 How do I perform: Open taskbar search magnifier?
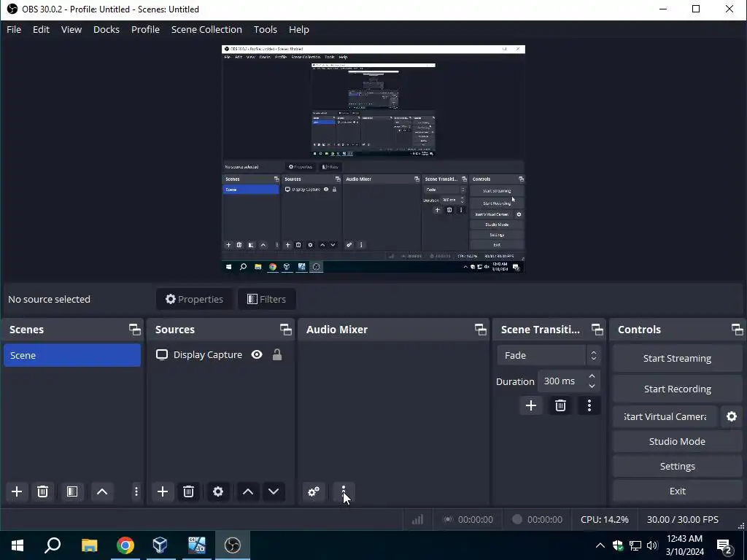tap(53, 545)
